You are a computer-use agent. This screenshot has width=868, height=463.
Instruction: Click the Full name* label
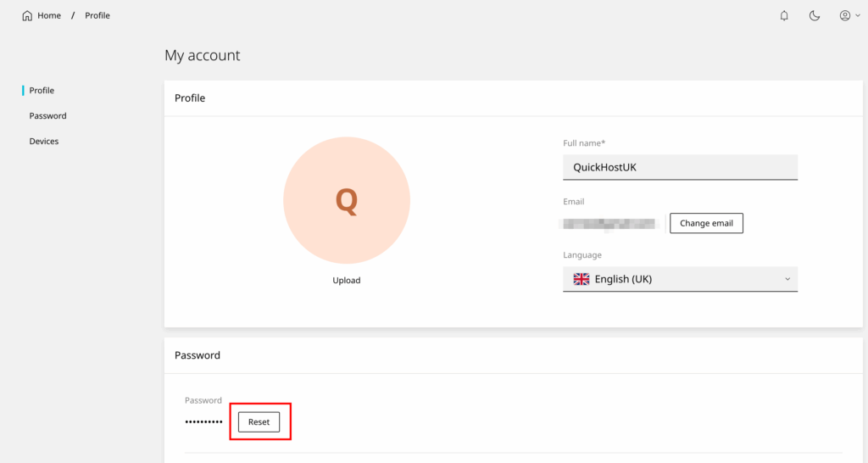pyautogui.click(x=584, y=143)
